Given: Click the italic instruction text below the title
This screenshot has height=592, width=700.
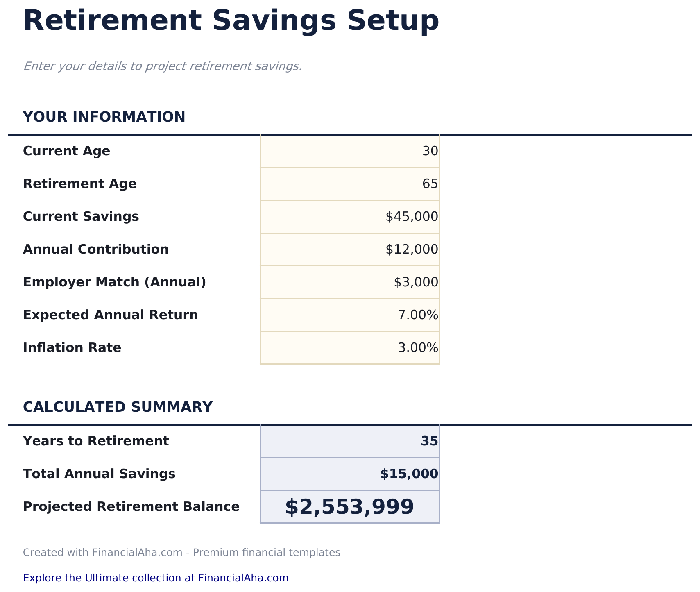Looking at the screenshot, I should (x=163, y=66).
